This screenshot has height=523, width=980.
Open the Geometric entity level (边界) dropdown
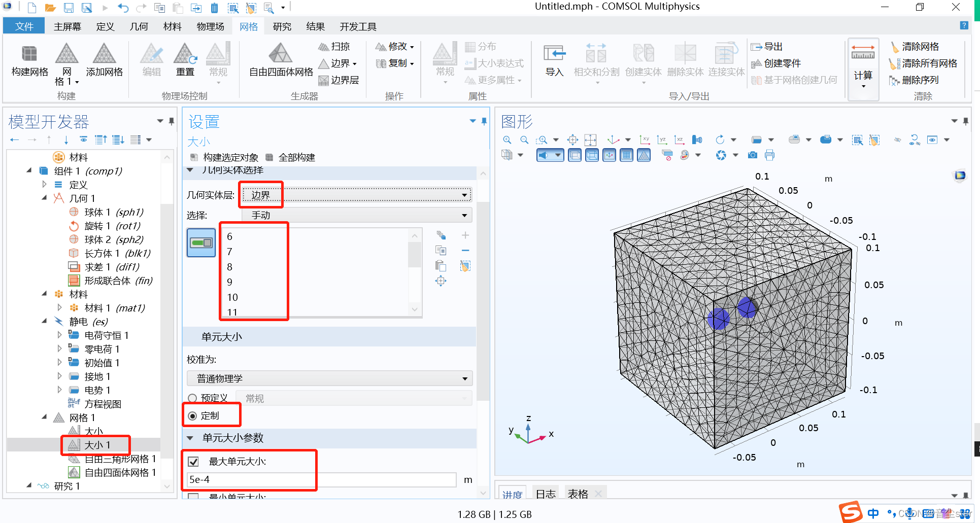tap(357, 195)
